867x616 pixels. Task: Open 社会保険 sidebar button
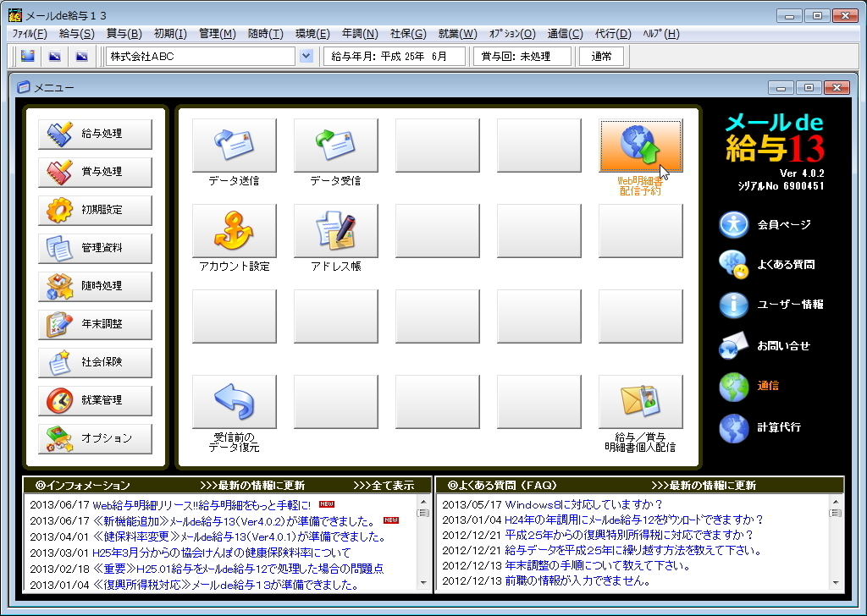point(95,362)
